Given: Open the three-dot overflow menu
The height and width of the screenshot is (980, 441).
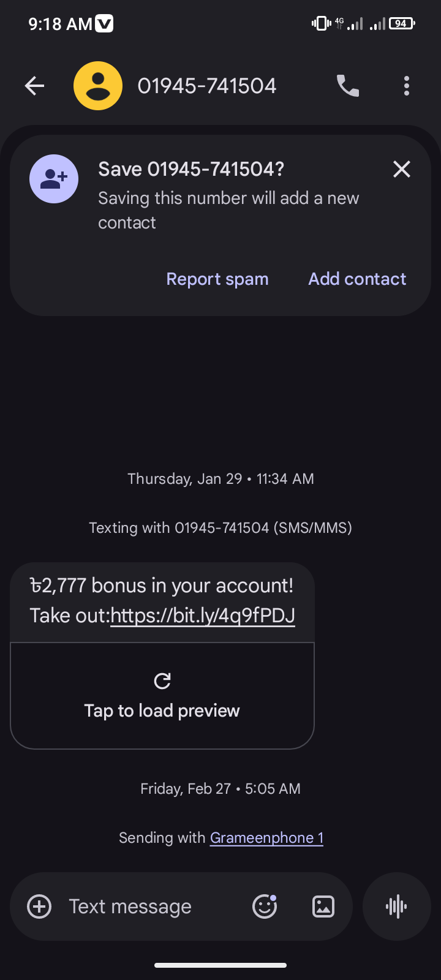Looking at the screenshot, I should pyautogui.click(x=407, y=86).
